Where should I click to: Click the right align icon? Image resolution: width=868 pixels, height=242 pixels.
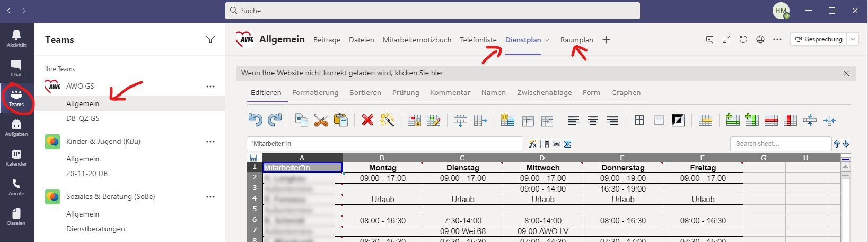click(612, 120)
